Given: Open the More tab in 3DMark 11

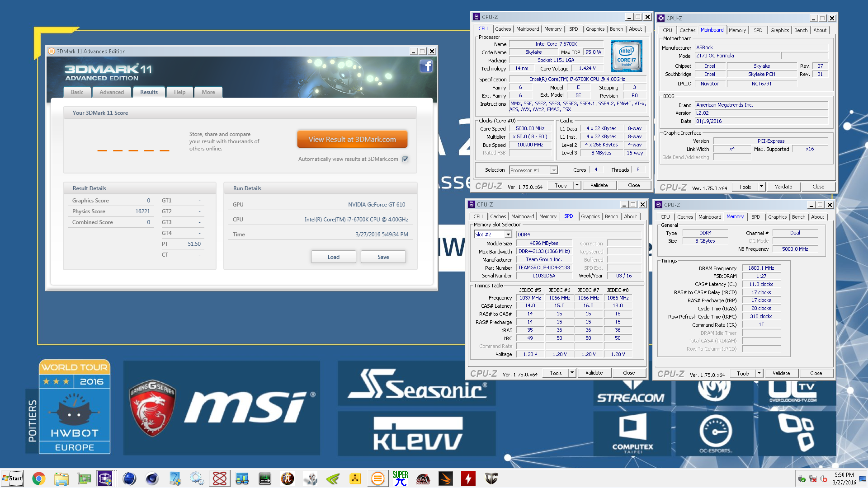Looking at the screenshot, I should click(x=208, y=92).
